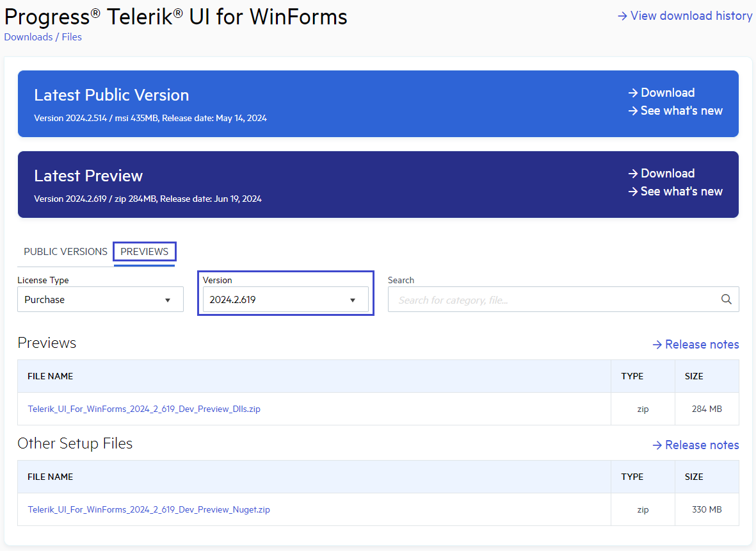This screenshot has width=756, height=551.
Task: Download Telerik_UI_For_WinForms_2024_2_619_Dev_Preview_Nuget.zip
Action: point(148,509)
